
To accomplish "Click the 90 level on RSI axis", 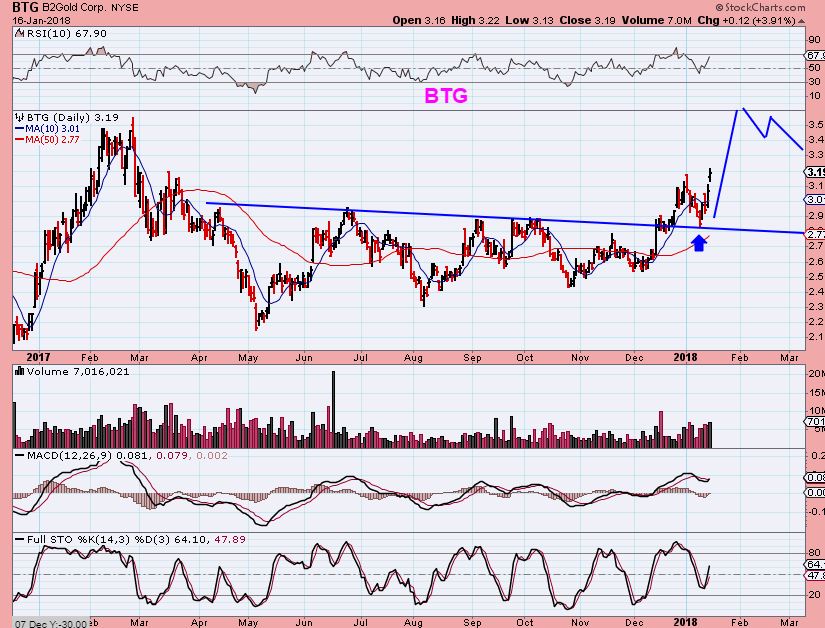I will click(x=814, y=40).
